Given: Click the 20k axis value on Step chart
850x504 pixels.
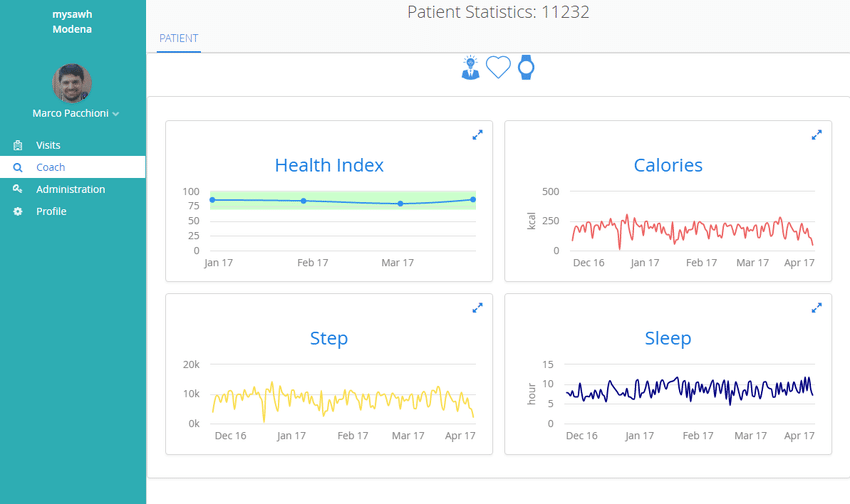Looking at the screenshot, I should coord(191,365).
